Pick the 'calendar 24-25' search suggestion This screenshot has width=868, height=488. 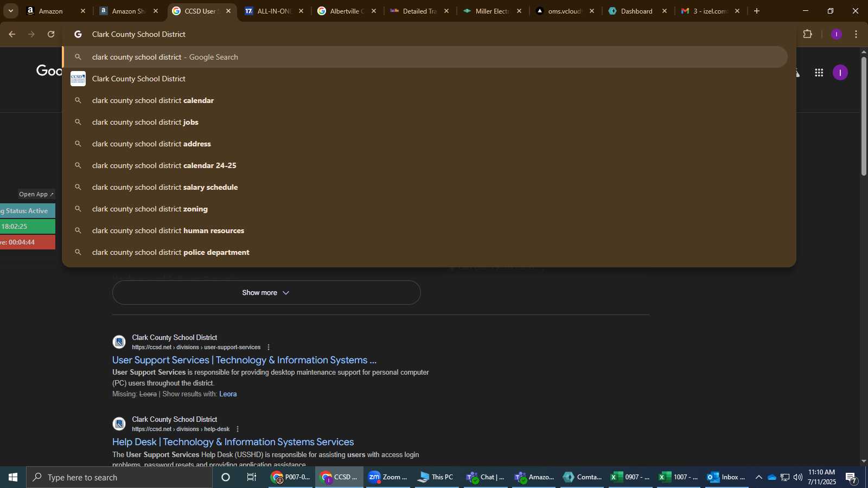point(425,165)
